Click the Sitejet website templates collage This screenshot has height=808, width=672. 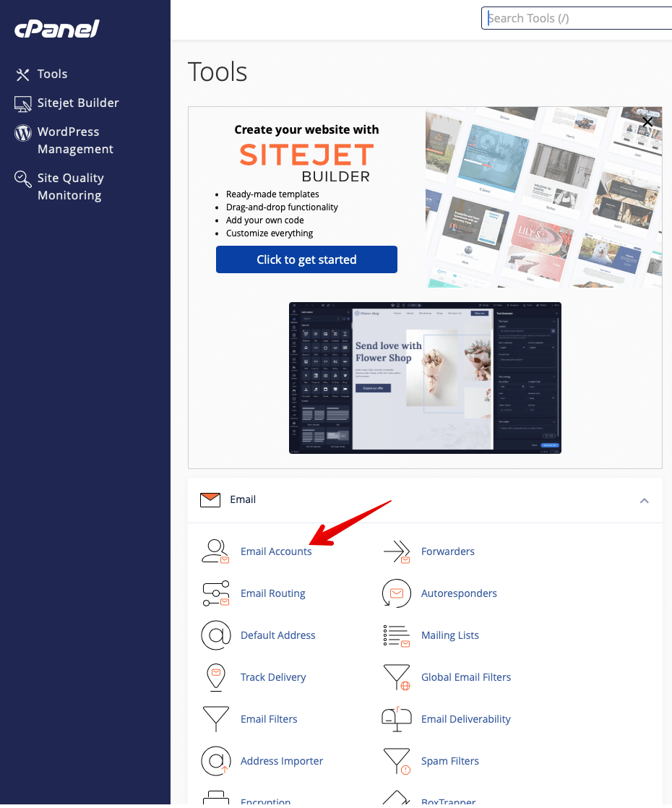tap(543, 197)
